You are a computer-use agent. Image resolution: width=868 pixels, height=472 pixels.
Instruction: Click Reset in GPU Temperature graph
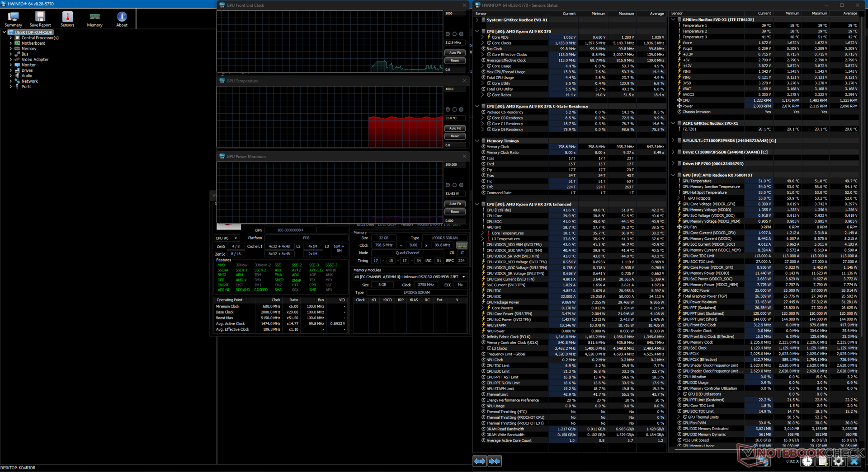coord(455,136)
